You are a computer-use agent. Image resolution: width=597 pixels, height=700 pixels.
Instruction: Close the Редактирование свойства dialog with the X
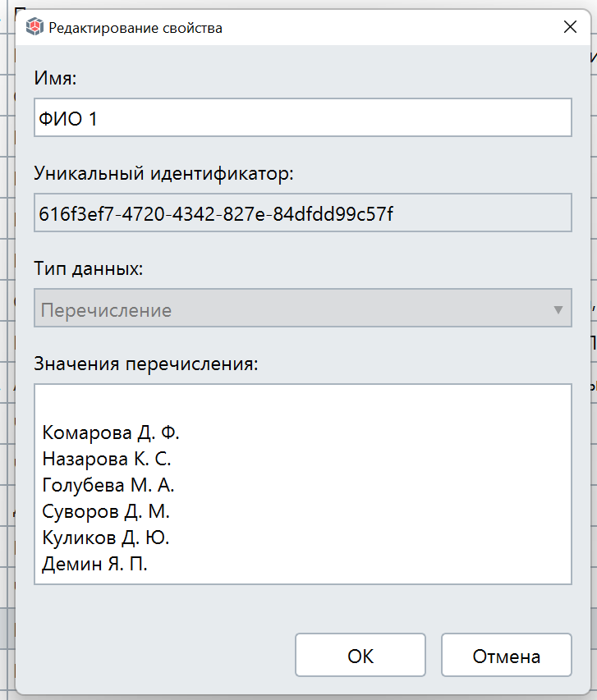(570, 27)
